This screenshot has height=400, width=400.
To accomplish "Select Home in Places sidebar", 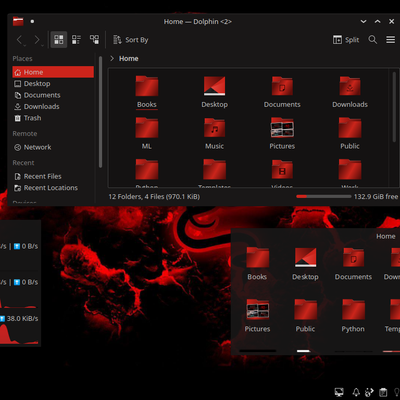I will pyautogui.click(x=53, y=72).
